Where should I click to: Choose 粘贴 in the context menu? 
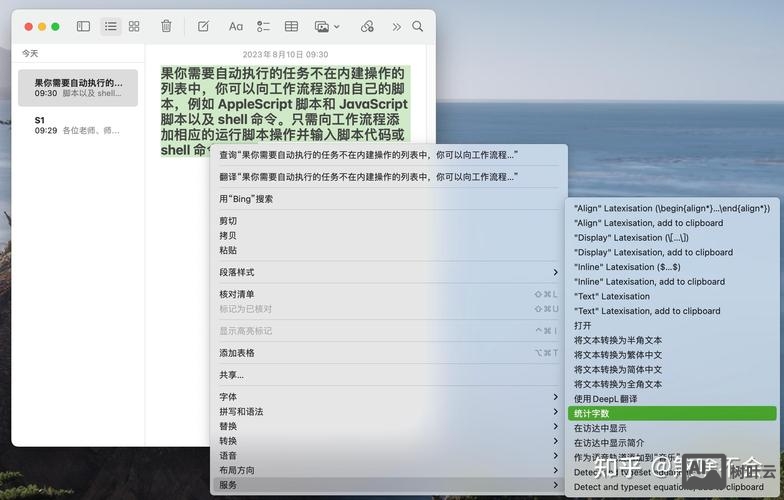(x=388, y=250)
